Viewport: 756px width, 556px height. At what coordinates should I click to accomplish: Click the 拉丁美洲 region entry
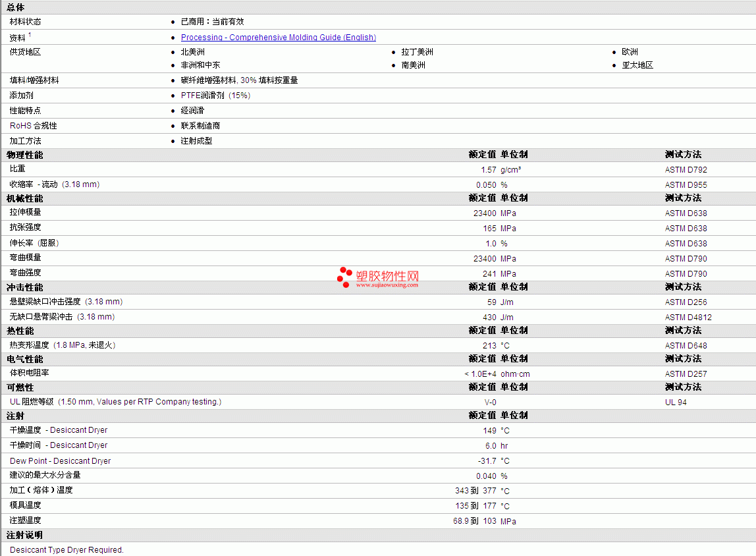point(417,51)
